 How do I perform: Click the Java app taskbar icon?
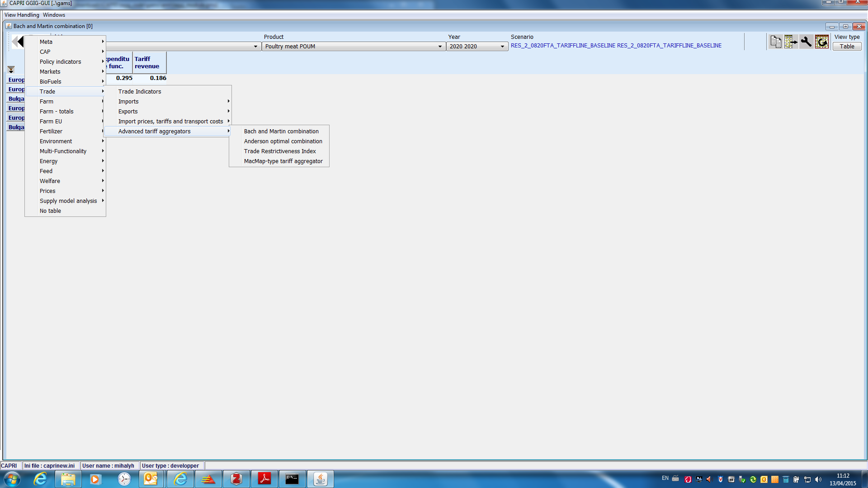pyautogui.click(x=320, y=479)
